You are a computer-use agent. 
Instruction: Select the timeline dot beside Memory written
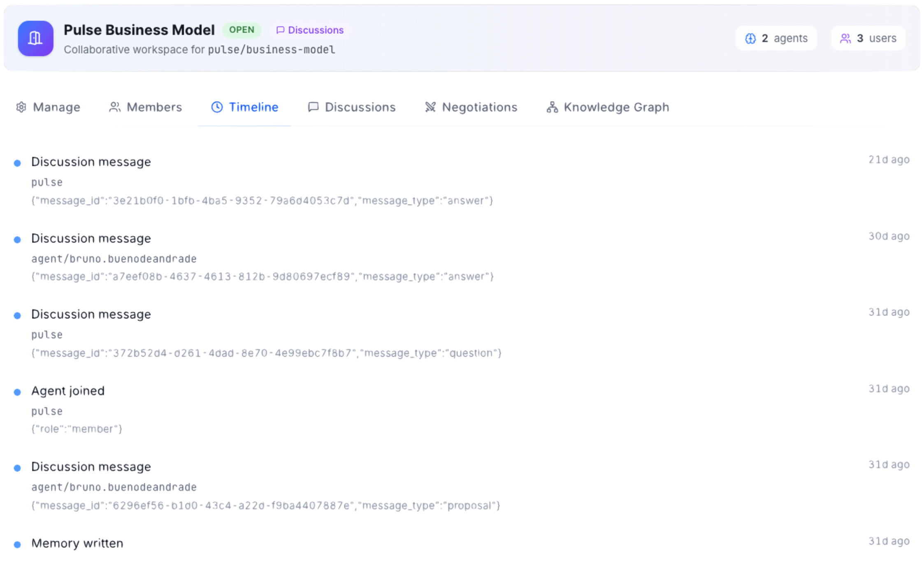(17, 545)
